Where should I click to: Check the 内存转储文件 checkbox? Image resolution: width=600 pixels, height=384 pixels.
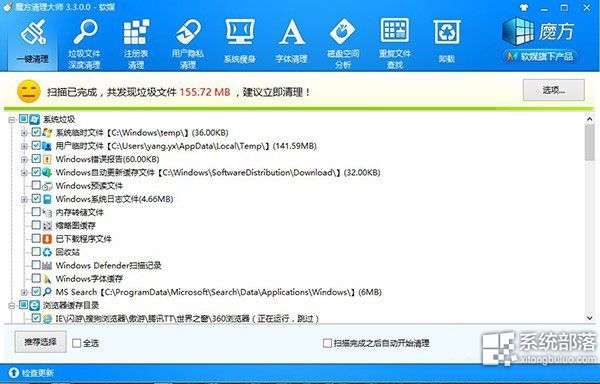(36, 212)
